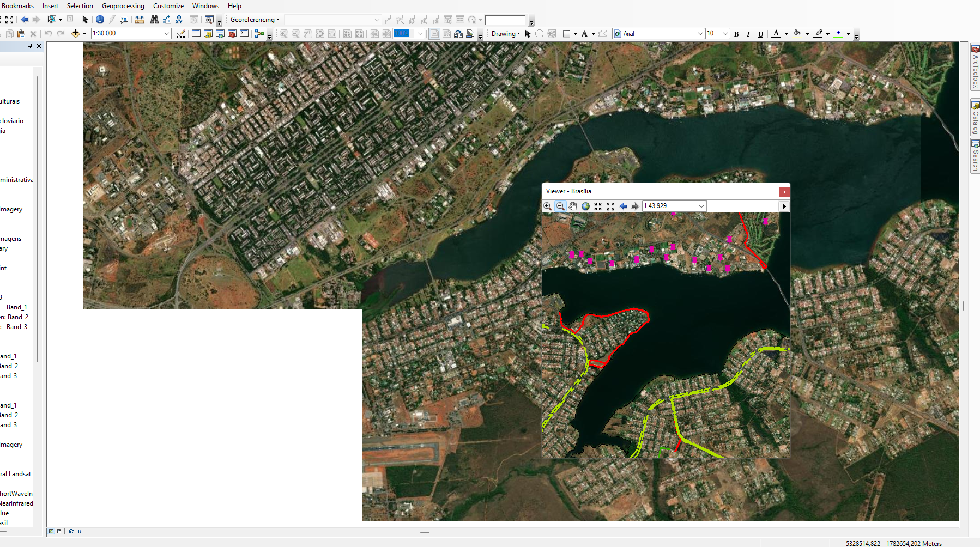Image resolution: width=980 pixels, height=547 pixels.
Task: Click the Go To XY icon
Action: coord(179,20)
